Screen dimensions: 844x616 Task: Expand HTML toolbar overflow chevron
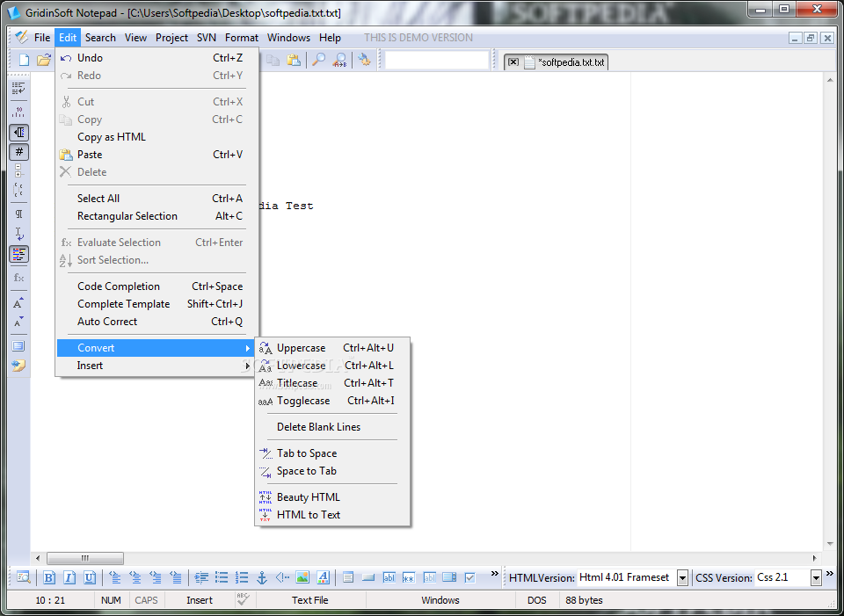pyautogui.click(x=495, y=574)
